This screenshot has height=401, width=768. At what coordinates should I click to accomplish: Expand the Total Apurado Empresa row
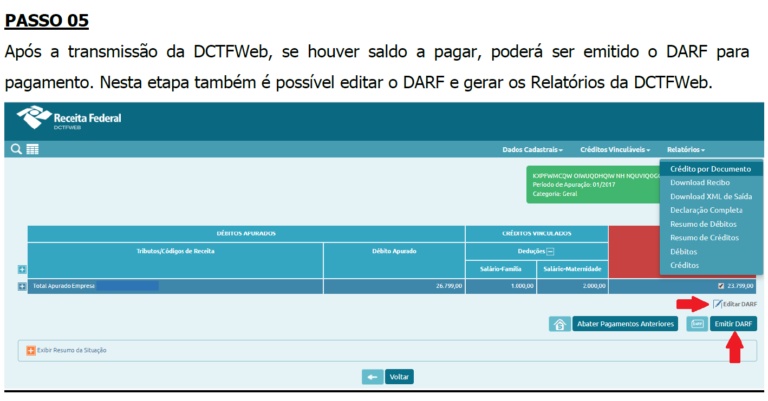coord(22,286)
